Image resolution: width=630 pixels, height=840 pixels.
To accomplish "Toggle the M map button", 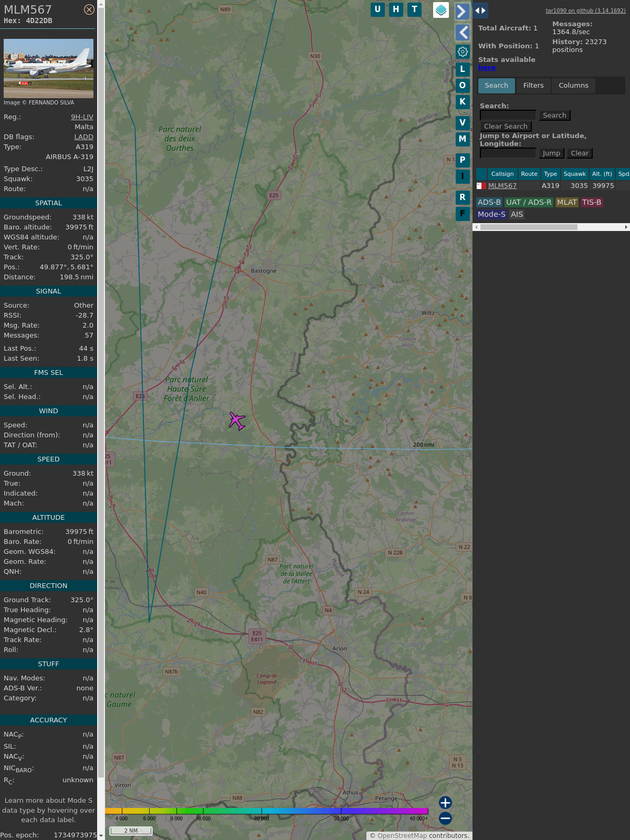I will 463,139.
